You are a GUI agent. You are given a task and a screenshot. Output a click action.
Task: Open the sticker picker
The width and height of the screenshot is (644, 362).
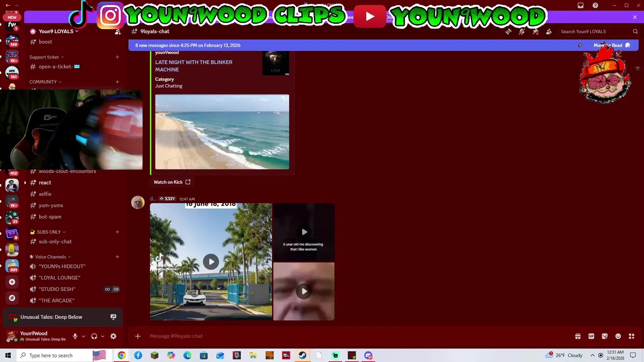(605, 336)
